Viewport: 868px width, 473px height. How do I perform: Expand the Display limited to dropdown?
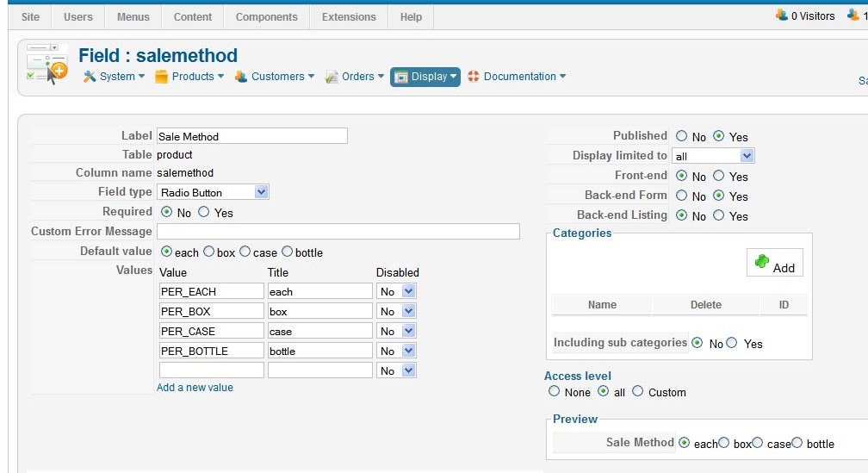pos(713,156)
